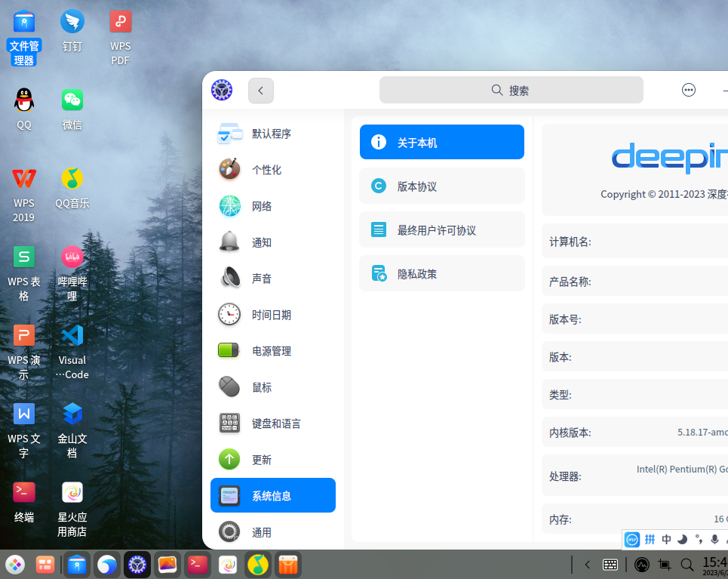The image size is (728, 579).
Task: Select the 隐私政策 entry
Action: (441, 273)
